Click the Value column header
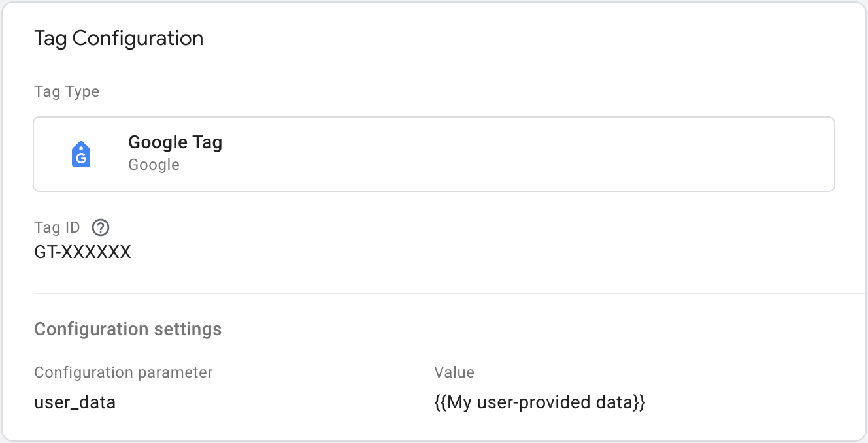 (x=454, y=372)
